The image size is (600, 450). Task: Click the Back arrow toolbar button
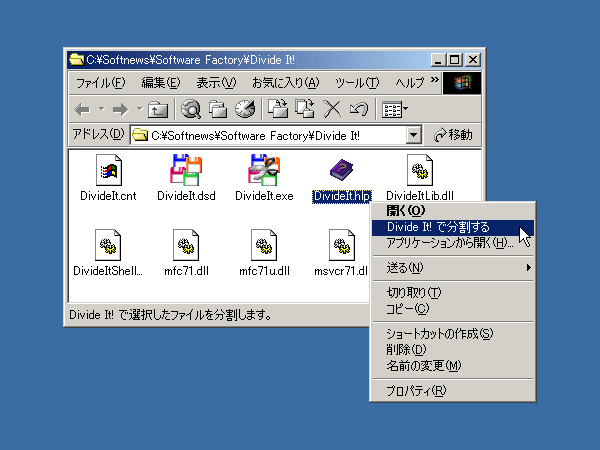point(82,110)
